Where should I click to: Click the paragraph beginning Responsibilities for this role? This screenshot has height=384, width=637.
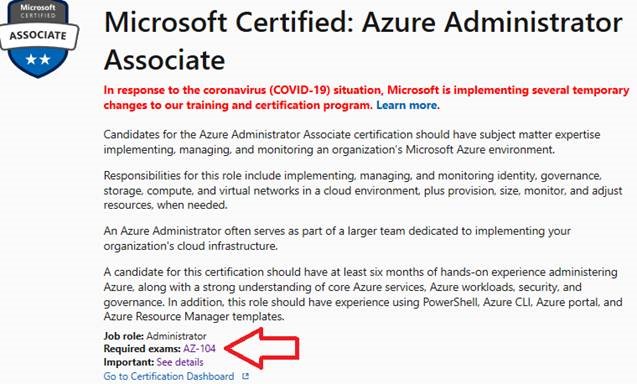(x=363, y=190)
